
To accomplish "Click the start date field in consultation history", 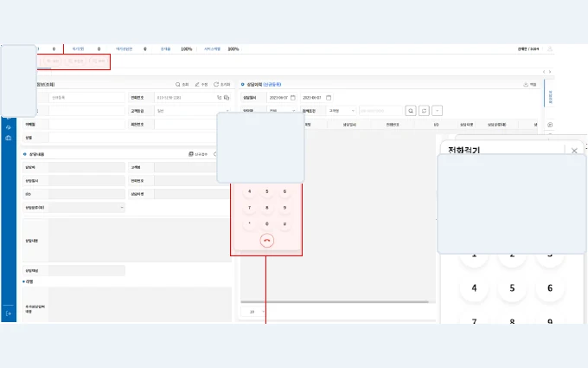I will tap(282, 98).
